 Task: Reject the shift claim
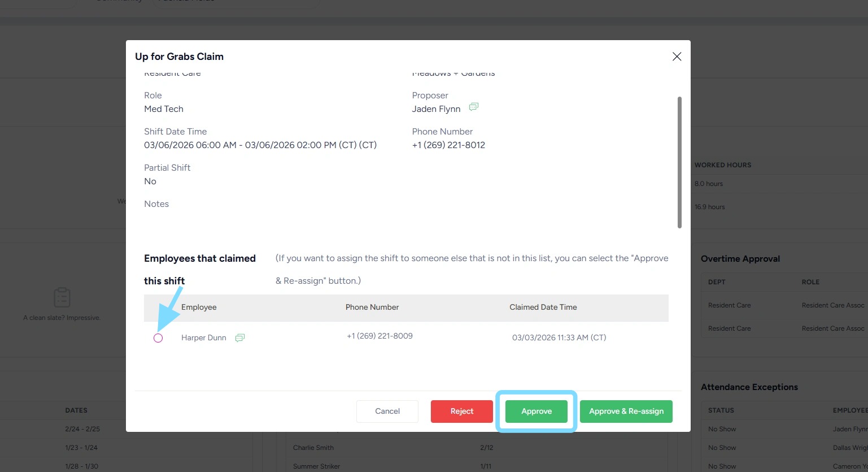(461, 412)
